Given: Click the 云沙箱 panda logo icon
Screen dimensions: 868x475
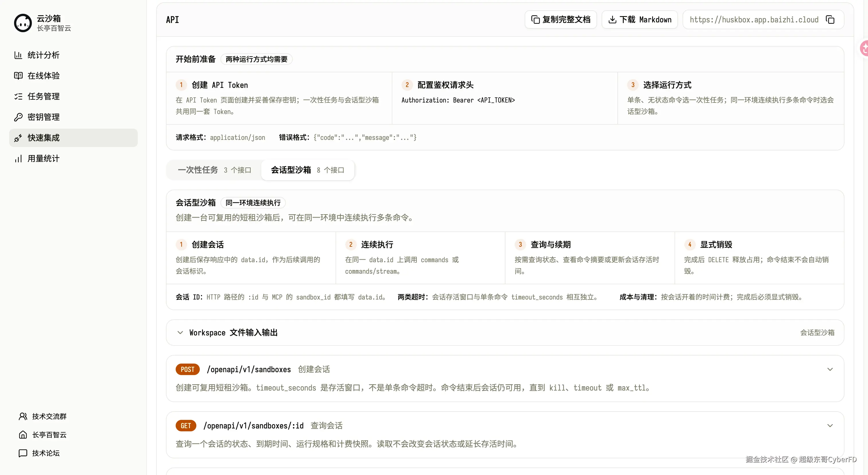Looking at the screenshot, I should 23,23.
